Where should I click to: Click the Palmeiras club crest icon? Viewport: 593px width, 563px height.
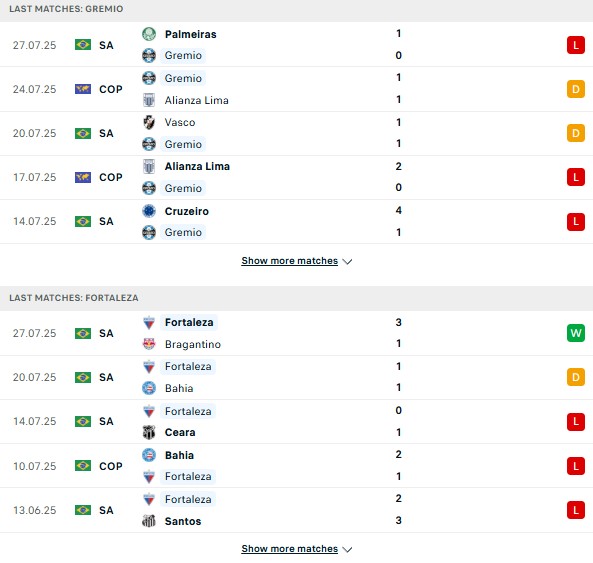pos(149,34)
